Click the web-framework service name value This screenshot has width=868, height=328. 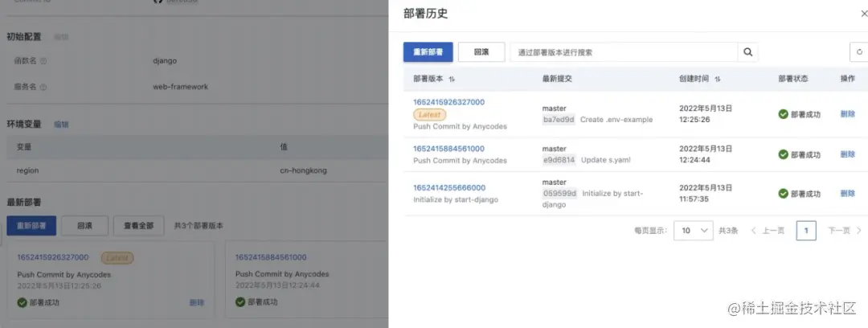(x=181, y=87)
